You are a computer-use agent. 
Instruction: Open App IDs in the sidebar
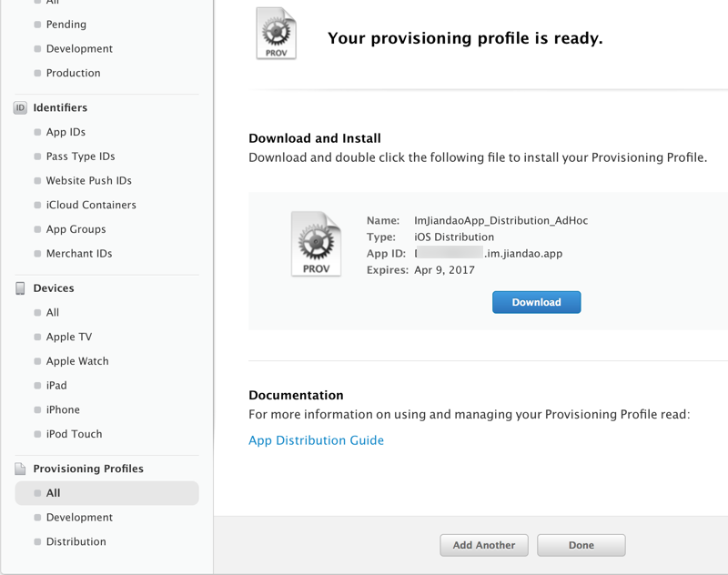point(66,132)
